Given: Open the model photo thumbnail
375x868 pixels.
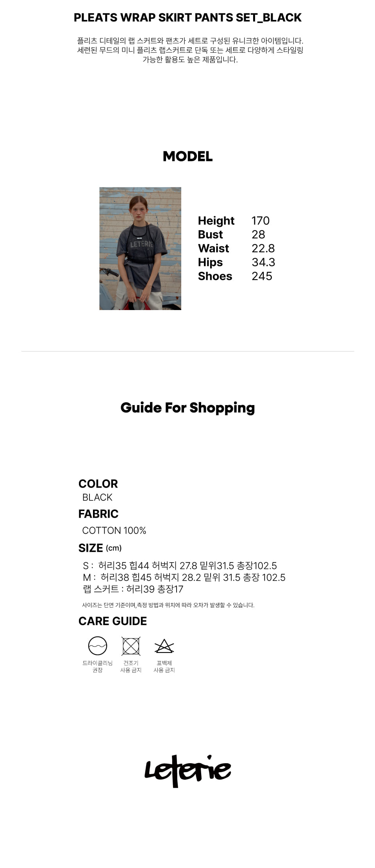Looking at the screenshot, I should point(140,249).
